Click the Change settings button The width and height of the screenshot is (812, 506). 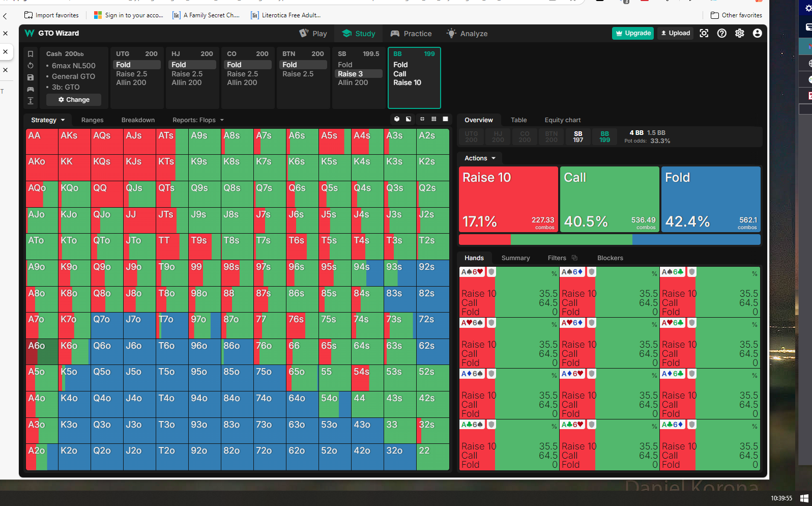click(x=74, y=100)
